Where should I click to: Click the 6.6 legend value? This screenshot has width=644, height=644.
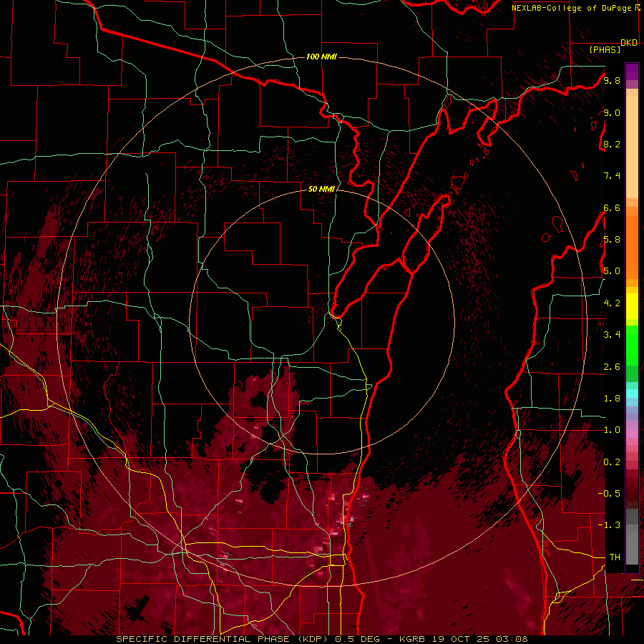pos(612,208)
